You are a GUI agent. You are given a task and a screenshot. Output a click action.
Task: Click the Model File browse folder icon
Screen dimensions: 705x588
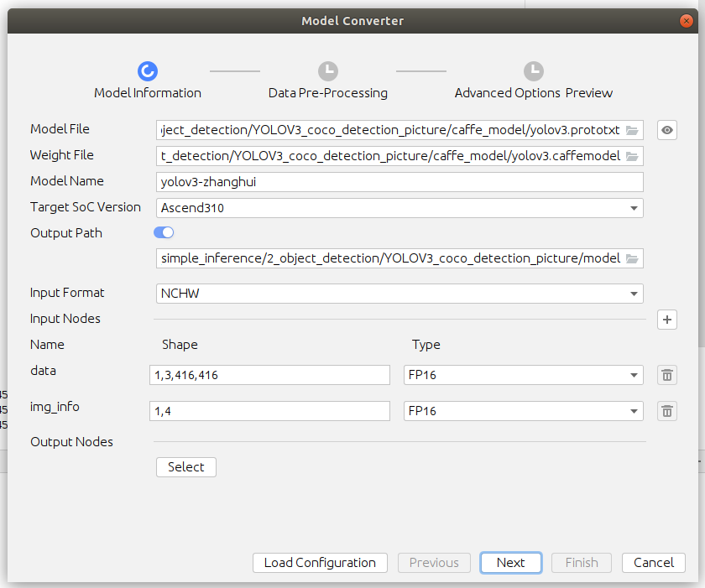point(632,130)
